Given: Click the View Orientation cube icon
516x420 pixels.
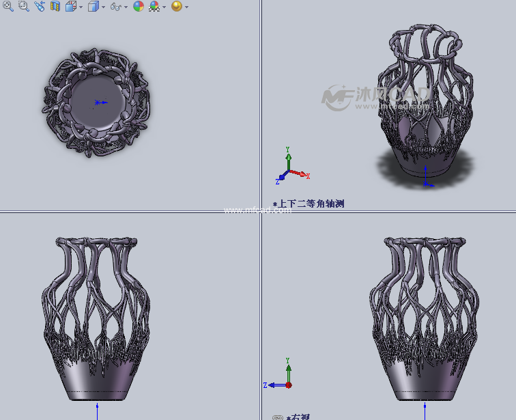Looking at the screenshot, I should [x=70, y=6].
